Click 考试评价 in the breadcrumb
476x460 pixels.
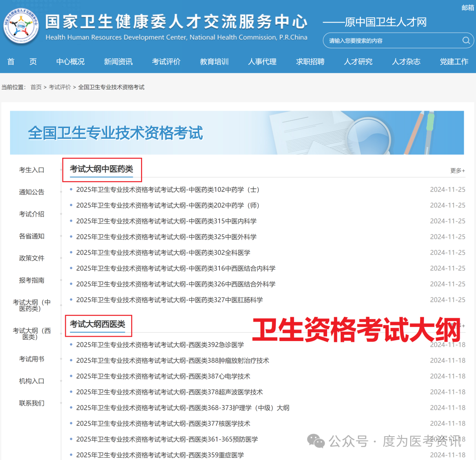click(x=60, y=87)
